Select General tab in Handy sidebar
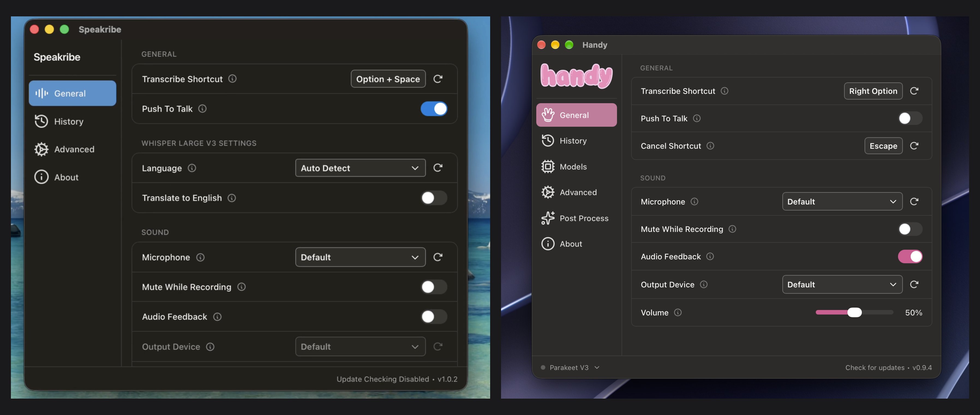 576,115
